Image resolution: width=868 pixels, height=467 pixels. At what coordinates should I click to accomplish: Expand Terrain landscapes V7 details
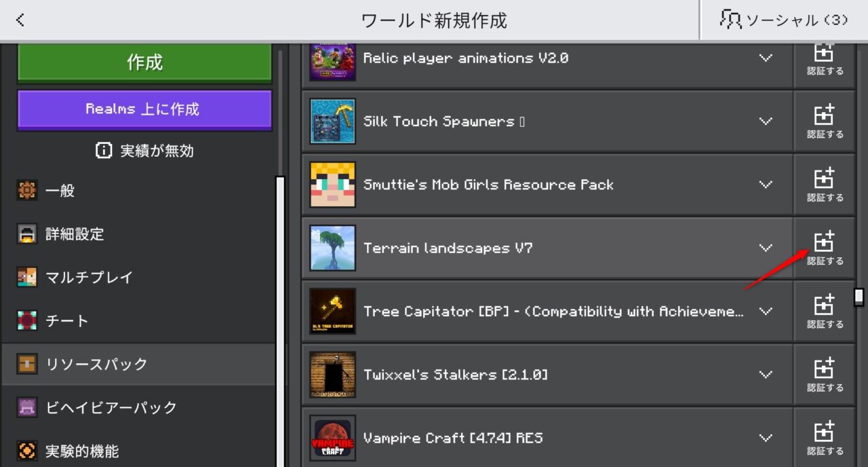click(766, 248)
